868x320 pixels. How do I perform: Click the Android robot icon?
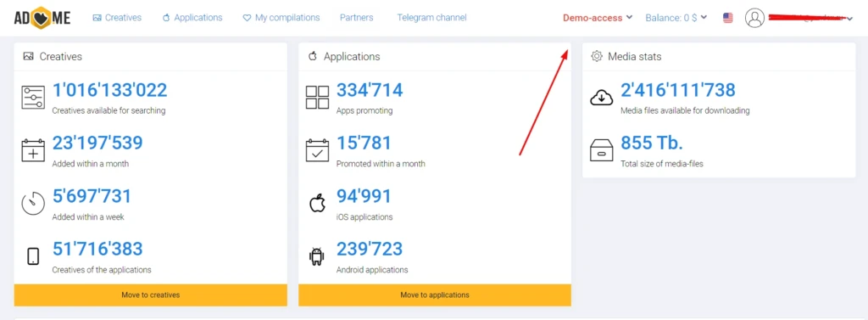point(317,256)
